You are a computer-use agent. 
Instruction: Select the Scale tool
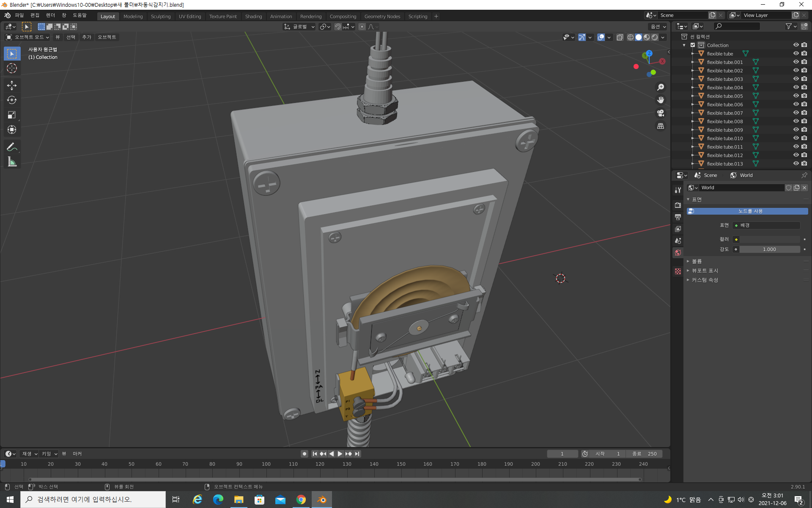tap(12, 115)
